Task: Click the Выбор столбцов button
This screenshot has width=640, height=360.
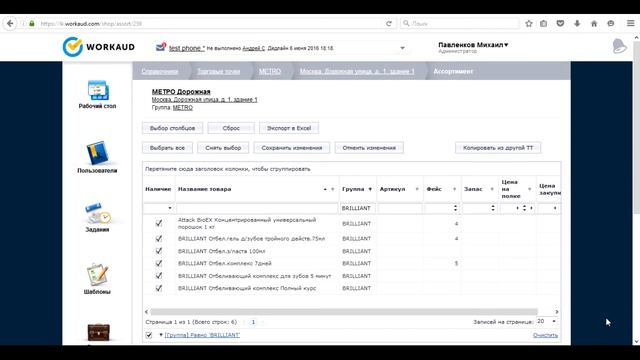Action: [x=172, y=128]
